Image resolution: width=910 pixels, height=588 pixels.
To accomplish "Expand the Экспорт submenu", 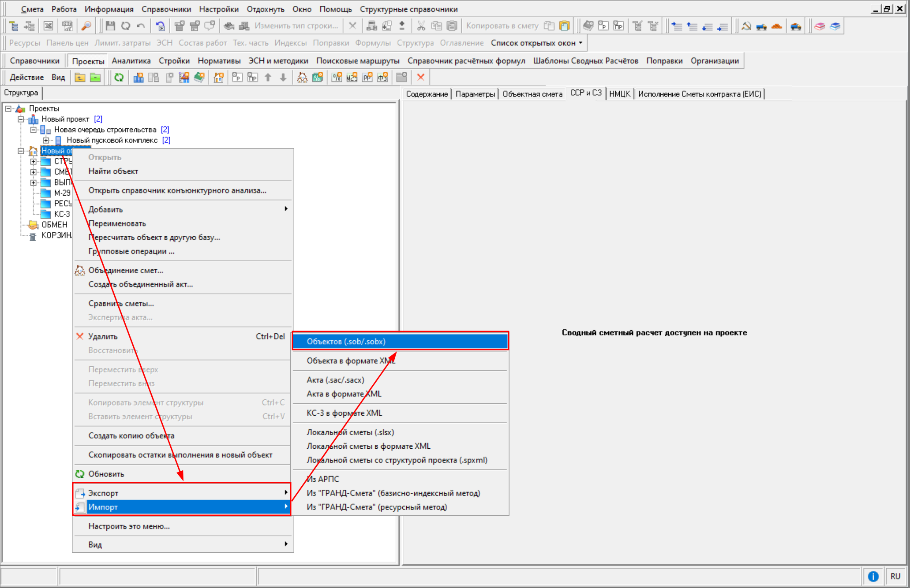I will [182, 493].
